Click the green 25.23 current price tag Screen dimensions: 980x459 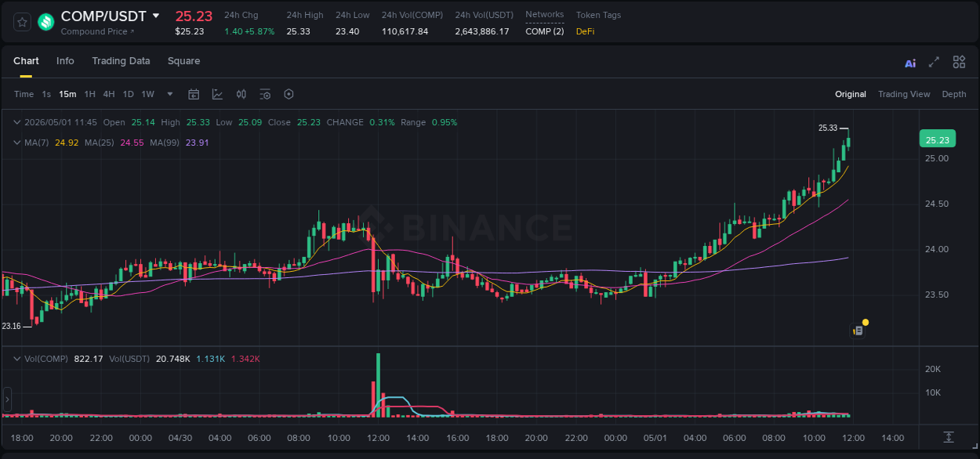[937, 139]
